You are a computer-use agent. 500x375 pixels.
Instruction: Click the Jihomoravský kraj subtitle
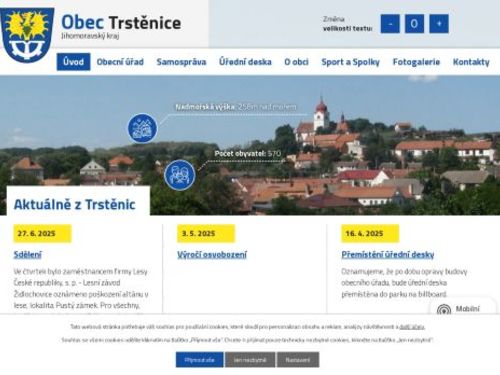[x=90, y=36]
